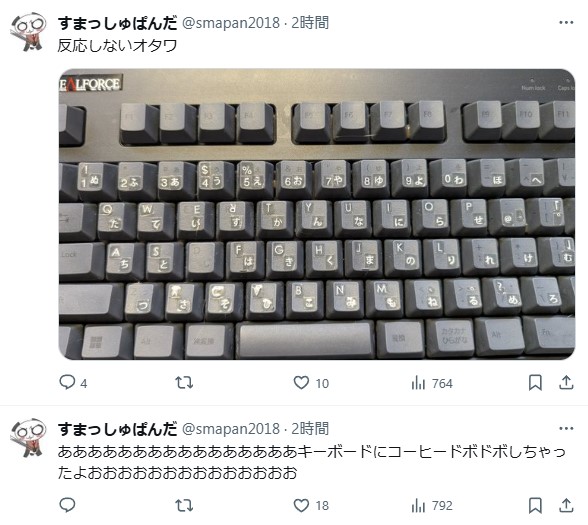Repost the keyboard photo tweet
The width and height of the screenshot is (588, 525).
[x=184, y=383]
